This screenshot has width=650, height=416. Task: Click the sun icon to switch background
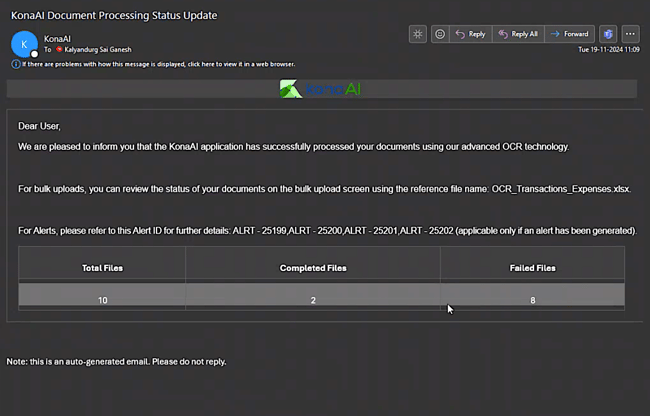click(418, 34)
